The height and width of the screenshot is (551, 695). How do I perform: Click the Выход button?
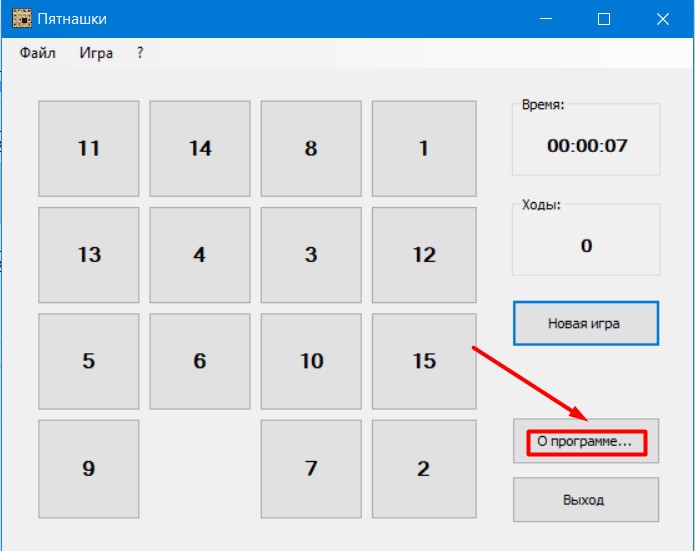click(x=585, y=499)
